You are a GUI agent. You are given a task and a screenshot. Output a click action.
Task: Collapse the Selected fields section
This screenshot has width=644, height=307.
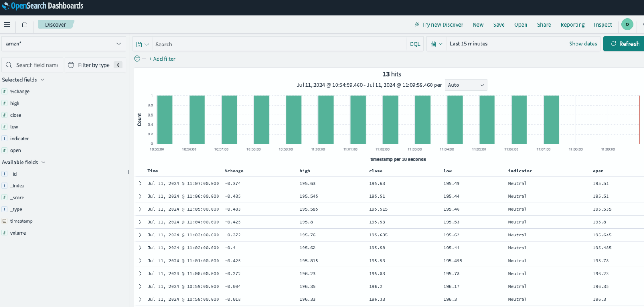(43, 80)
